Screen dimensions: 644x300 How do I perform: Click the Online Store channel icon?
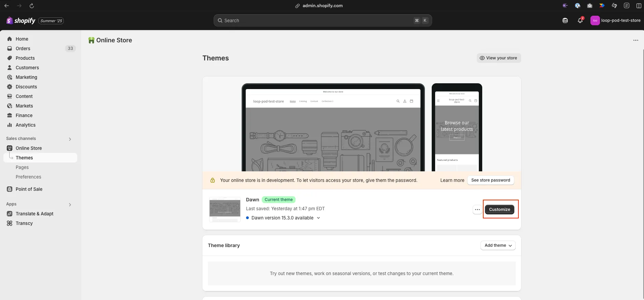point(10,148)
